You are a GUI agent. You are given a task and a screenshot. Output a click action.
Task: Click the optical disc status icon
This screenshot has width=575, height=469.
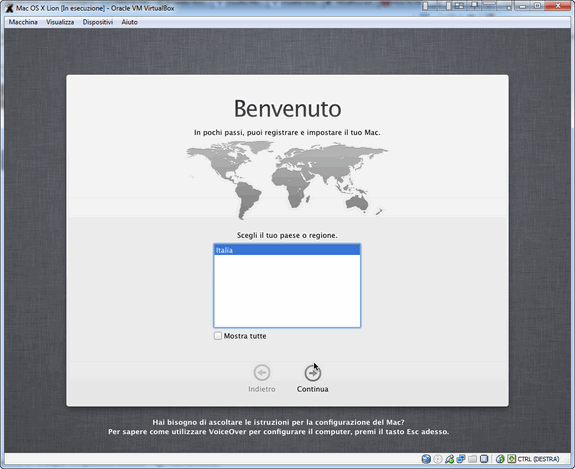(x=438, y=459)
